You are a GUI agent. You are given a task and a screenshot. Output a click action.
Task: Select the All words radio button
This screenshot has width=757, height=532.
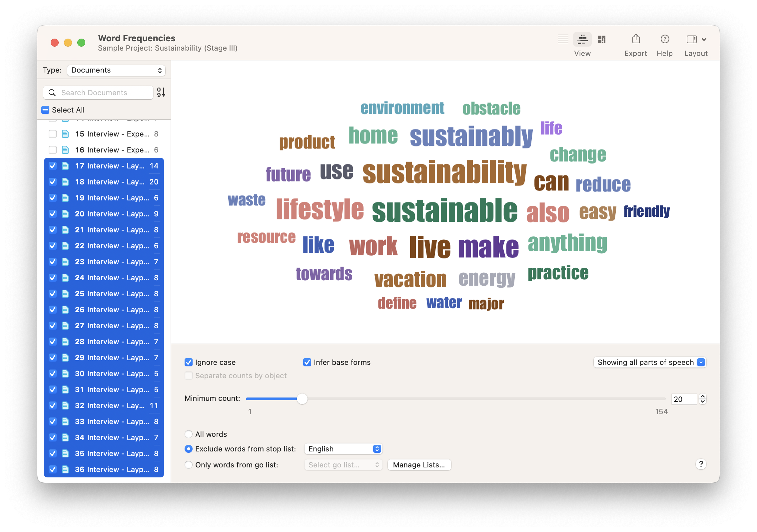tap(189, 434)
